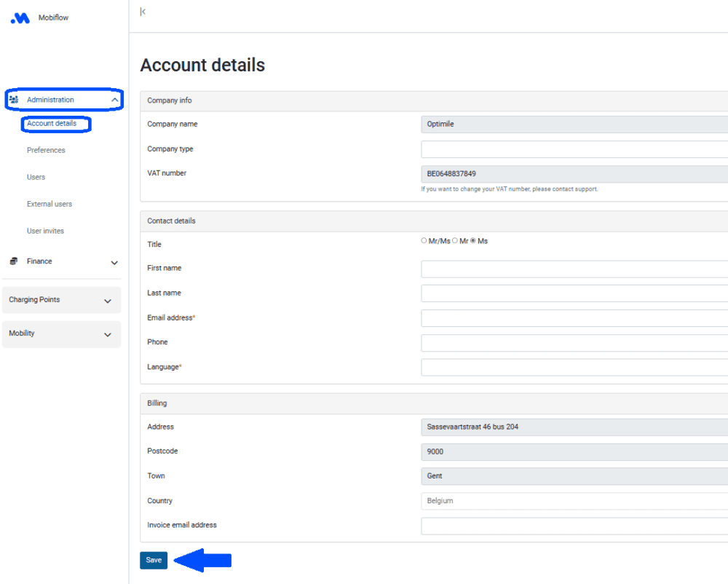Open the Preferences menu item
This screenshot has height=584, width=728.
(46, 150)
